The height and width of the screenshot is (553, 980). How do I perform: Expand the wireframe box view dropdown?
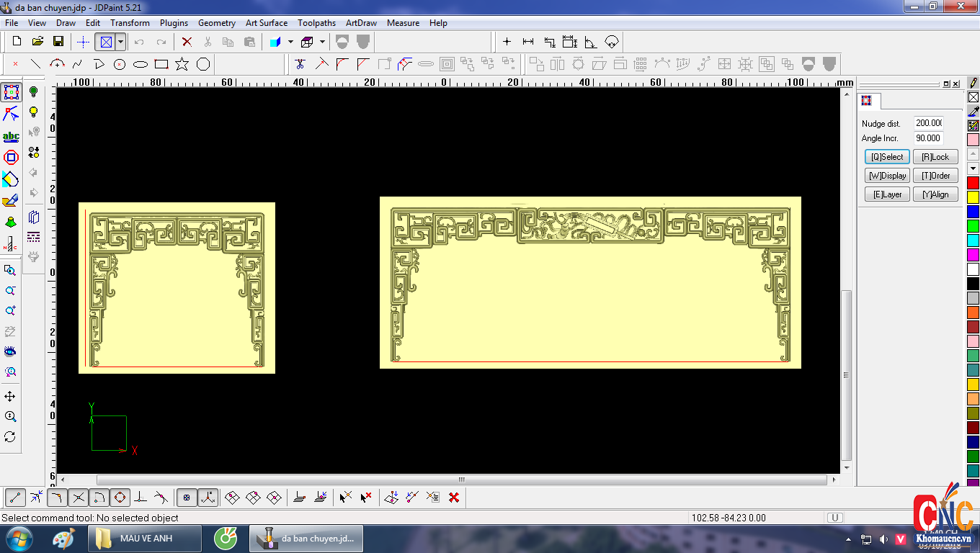(322, 42)
